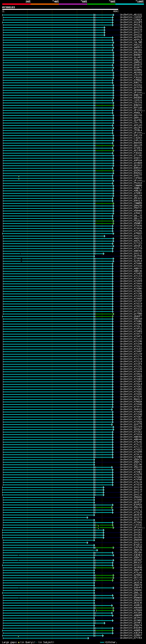Open hit UniRef100_C1DYQ7

131,17
